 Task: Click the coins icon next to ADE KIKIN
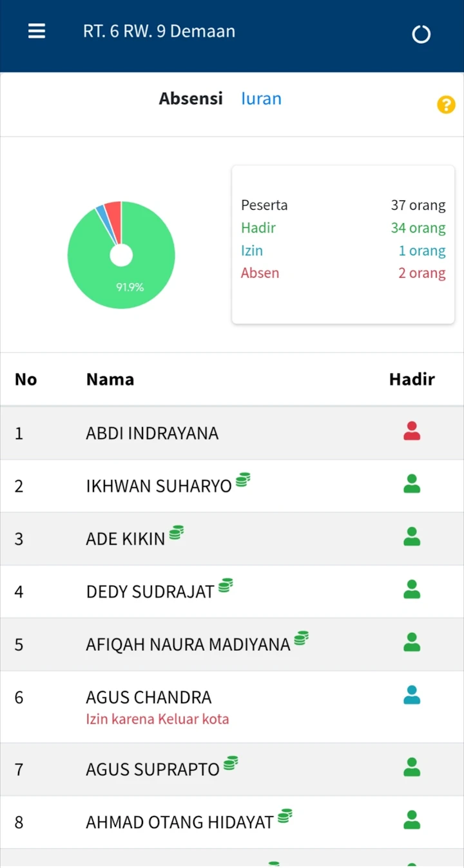[x=176, y=532]
